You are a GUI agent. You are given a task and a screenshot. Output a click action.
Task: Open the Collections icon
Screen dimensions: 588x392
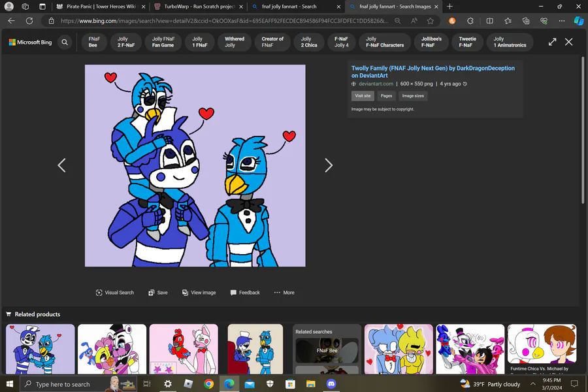pos(526,21)
